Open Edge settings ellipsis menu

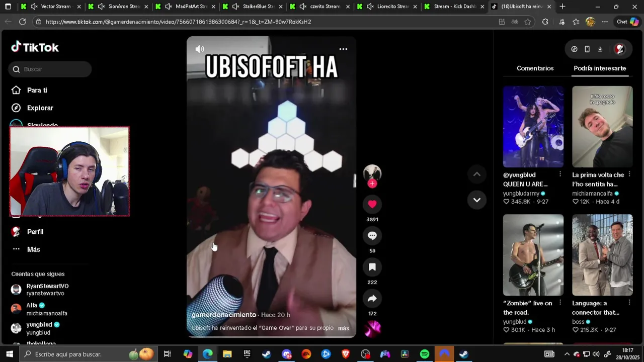pyautogui.click(x=605, y=22)
